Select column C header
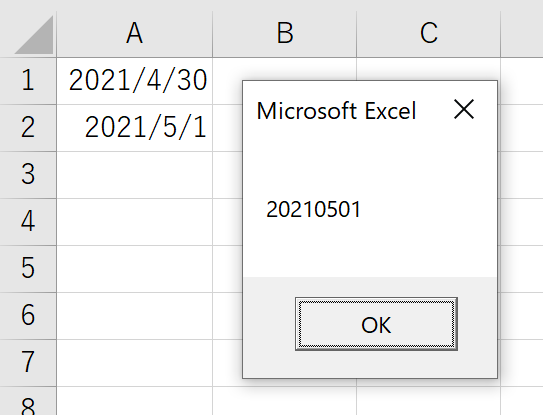This screenshot has width=543, height=415. click(x=429, y=34)
